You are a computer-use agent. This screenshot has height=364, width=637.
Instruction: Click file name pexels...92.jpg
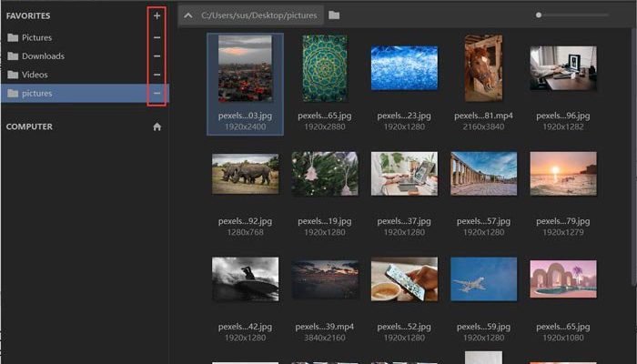point(245,221)
